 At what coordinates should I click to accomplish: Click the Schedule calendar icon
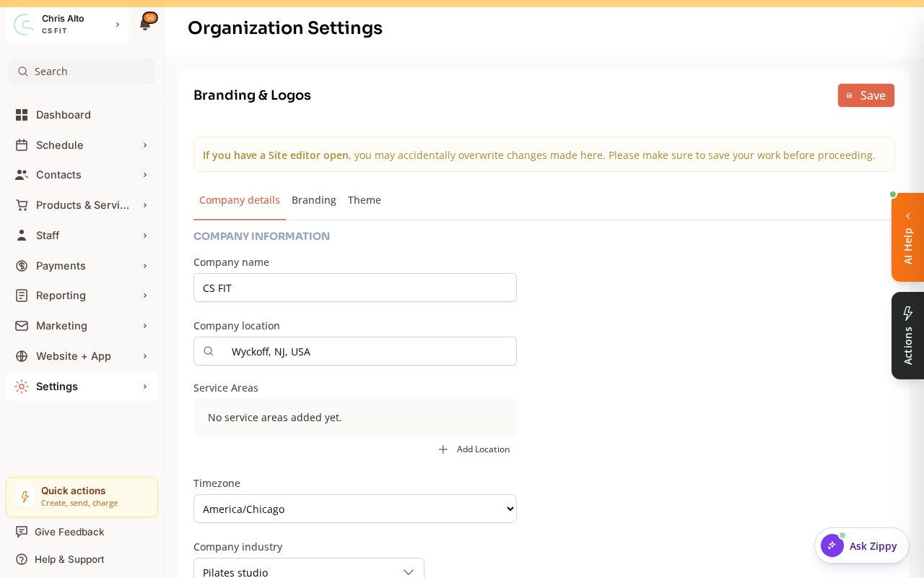(x=22, y=145)
